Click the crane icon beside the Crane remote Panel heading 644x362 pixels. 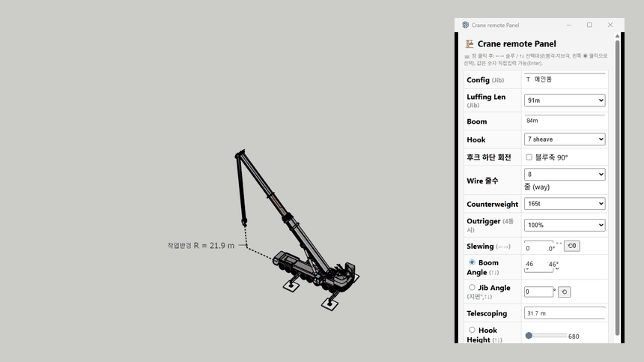click(x=469, y=43)
